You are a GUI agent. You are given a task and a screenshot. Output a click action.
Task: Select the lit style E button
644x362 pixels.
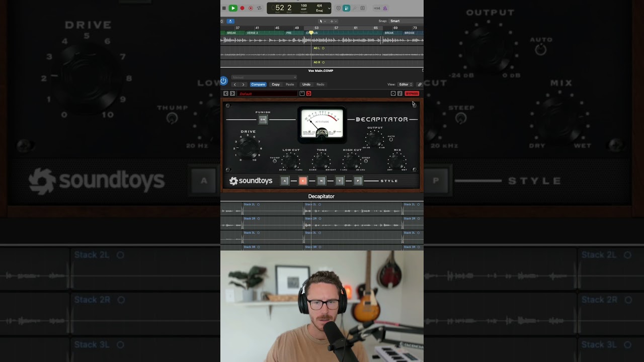[x=303, y=181]
